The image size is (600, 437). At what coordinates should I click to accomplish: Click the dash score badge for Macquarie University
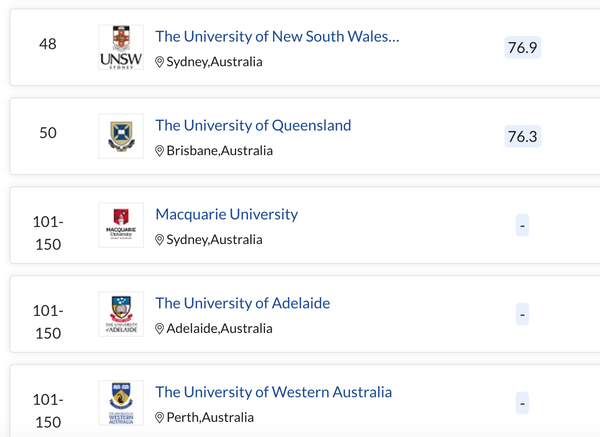(x=522, y=225)
